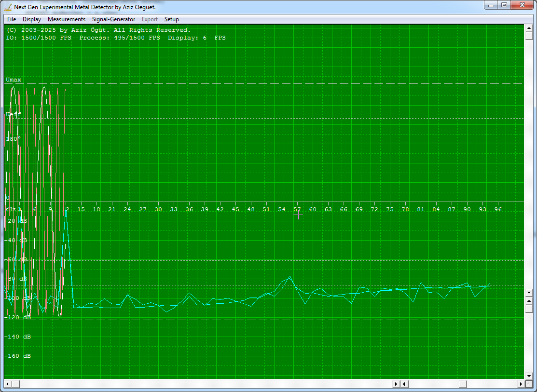
Task: Click the 36 kHz frequency tick label
Action: tap(189, 209)
